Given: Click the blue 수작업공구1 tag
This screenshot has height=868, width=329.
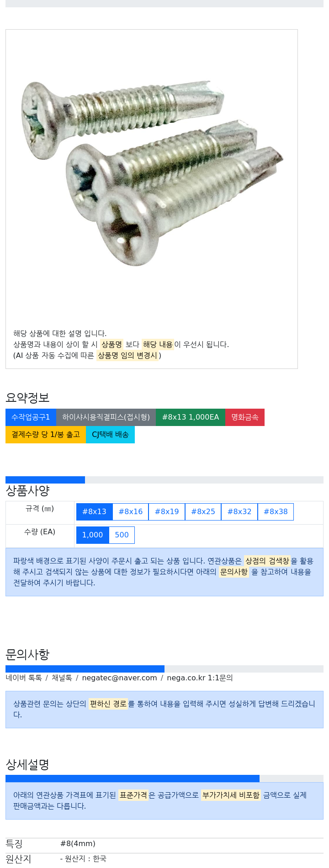Looking at the screenshot, I should (31, 417).
